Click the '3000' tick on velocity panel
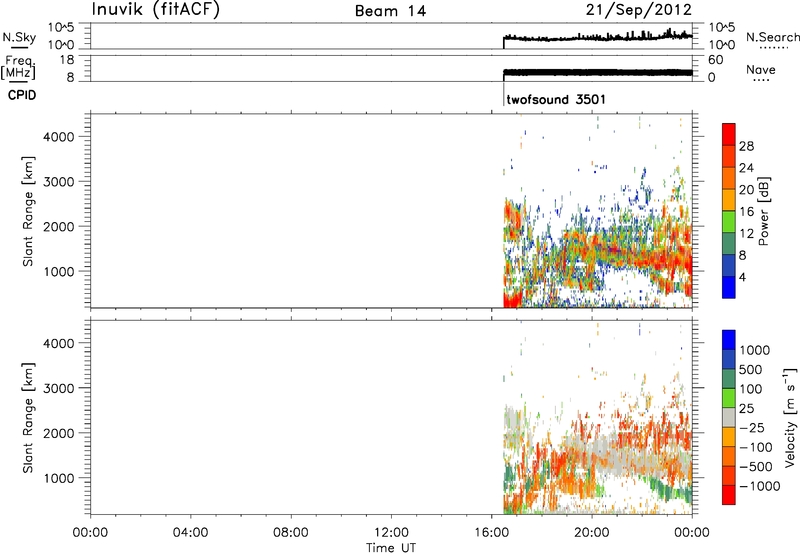 click(59, 388)
